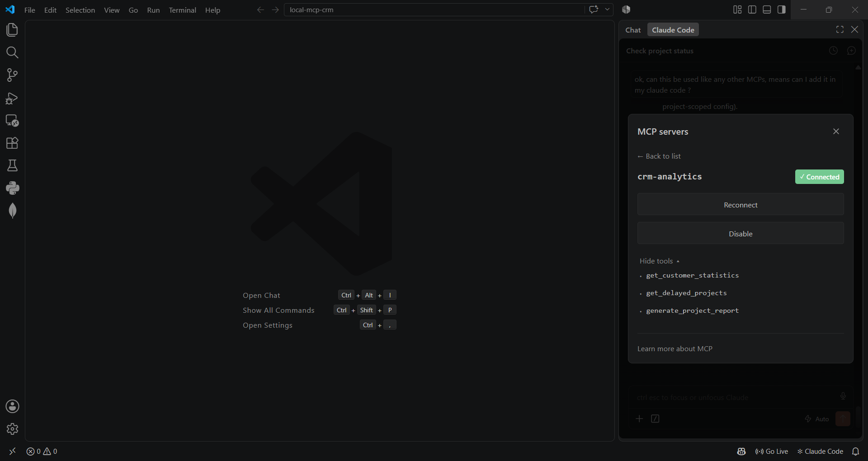Image resolution: width=868 pixels, height=461 pixels.
Task: Open slash commands menu icon
Action: coord(655,419)
